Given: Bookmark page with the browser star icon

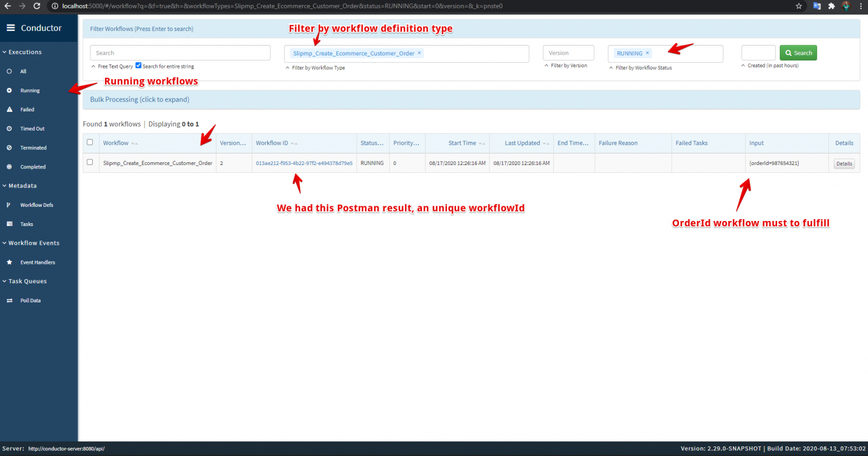Looking at the screenshot, I should (x=798, y=6).
